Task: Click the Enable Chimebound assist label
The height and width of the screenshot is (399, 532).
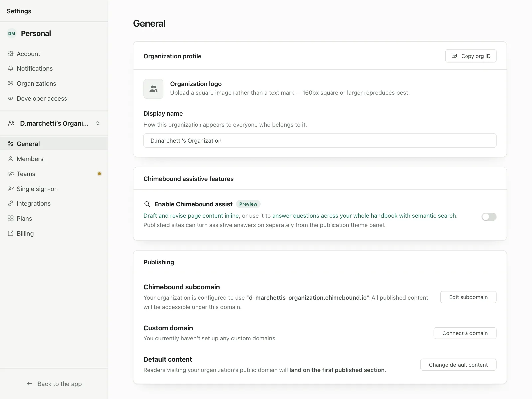Action: click(194, 204)
